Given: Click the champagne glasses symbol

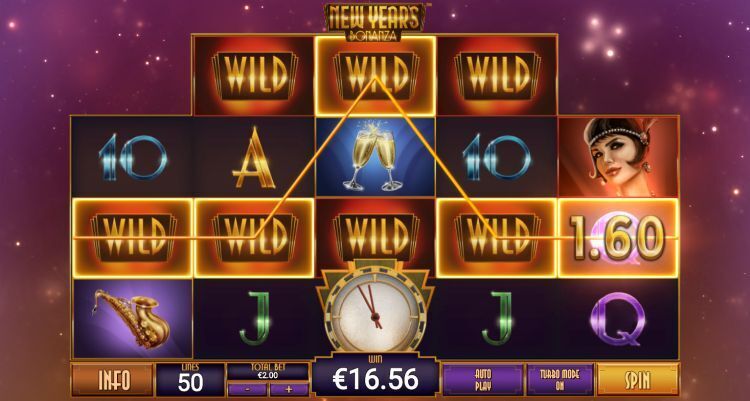Looking at the screenshot, I should pyautogui.click(x=375, y=156).
